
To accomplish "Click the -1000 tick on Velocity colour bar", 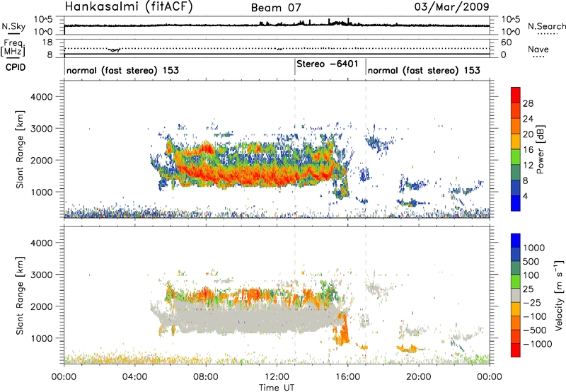I will coord(538,344).
